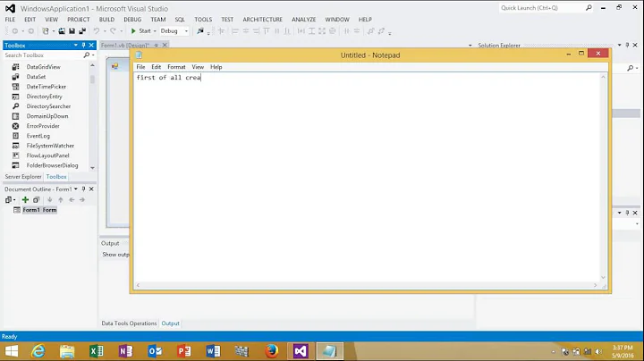Switch to Data Tools Operations tab
The height and width of the screenshot is (361, 644).
[x=129, y=323]
